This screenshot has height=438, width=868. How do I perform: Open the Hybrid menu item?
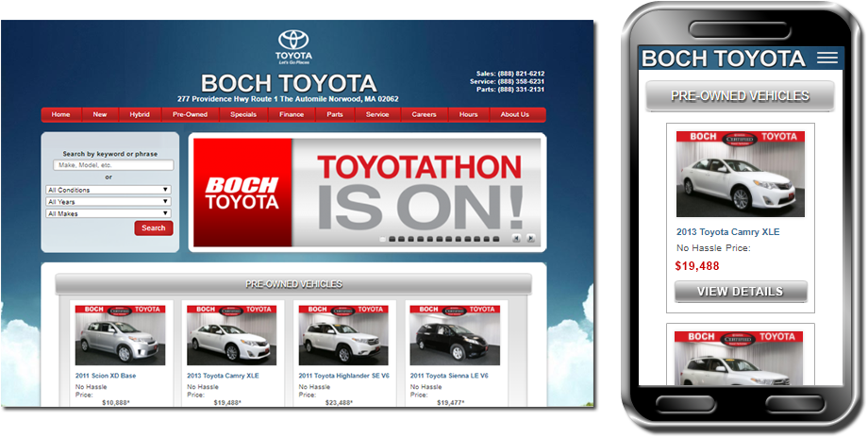140,114
